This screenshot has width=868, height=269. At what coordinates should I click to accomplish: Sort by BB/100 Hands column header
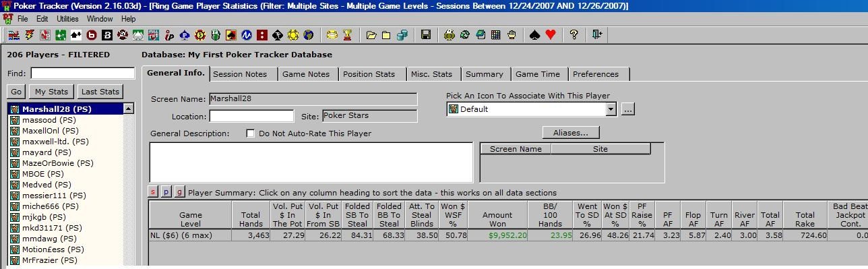550,215
